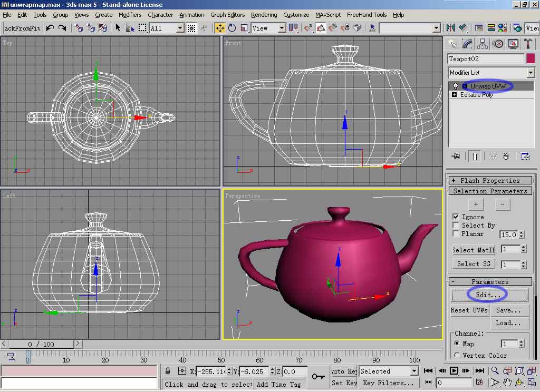
Task: Switch to the Utilities hammer panel
Action: (x=527, y=44)
